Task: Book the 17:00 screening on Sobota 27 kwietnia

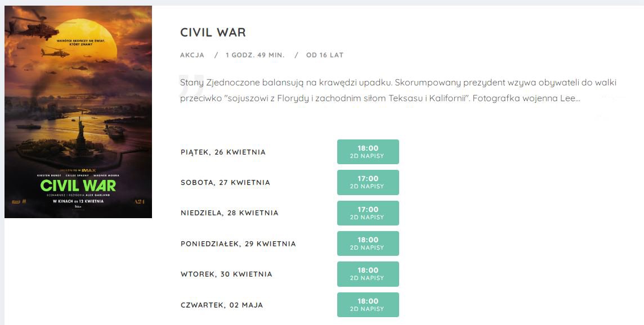Action: point(368,182)
